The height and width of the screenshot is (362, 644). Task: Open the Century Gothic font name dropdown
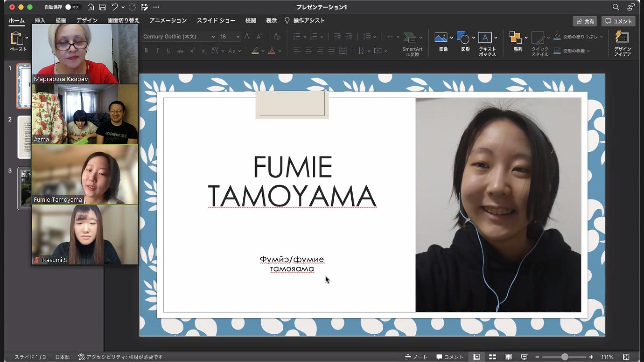(x=213, y=37)
